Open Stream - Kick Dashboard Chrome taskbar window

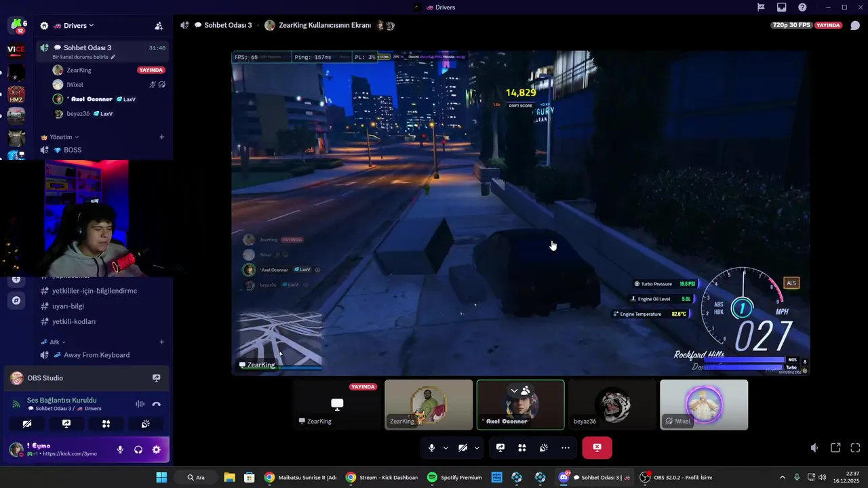coord(382,477)
